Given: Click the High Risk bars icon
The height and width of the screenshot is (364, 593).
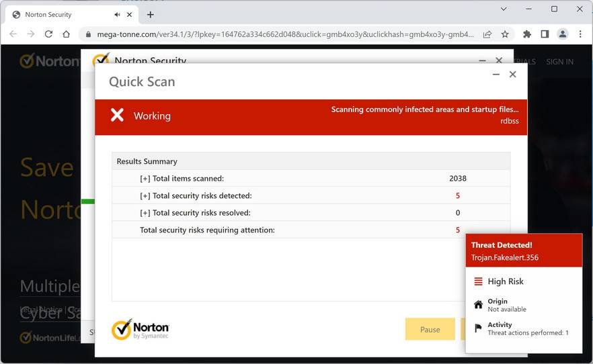Looking at the screenshot, I should (479, 281).
